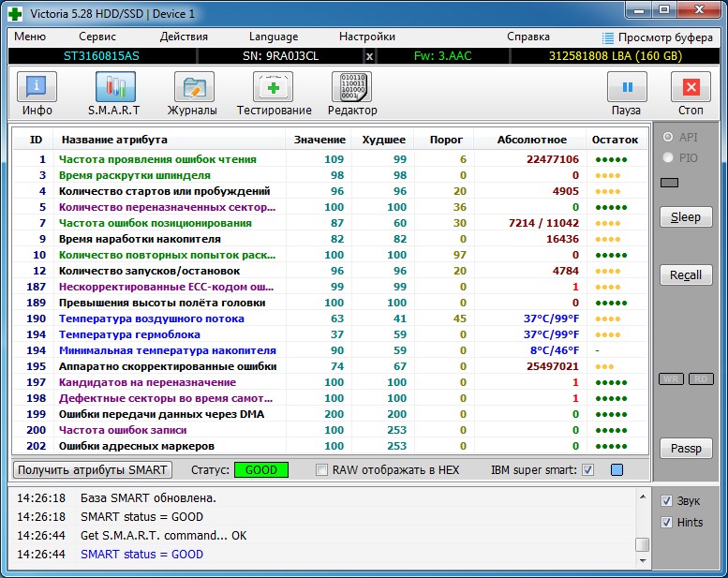Click the Абсолютное column header

pos(531,140)
